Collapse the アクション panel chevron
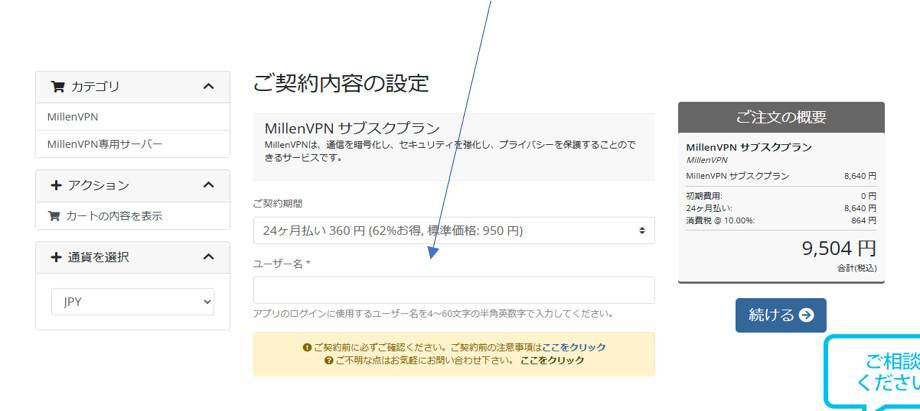920x411 pixels. tap(208, 185)
